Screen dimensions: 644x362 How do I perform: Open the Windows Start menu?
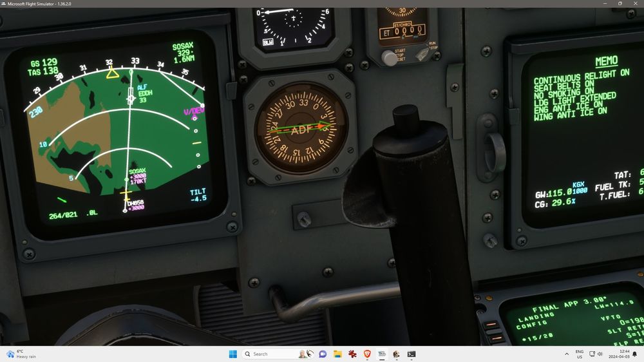pyautogui.click(x=232, y=354)
